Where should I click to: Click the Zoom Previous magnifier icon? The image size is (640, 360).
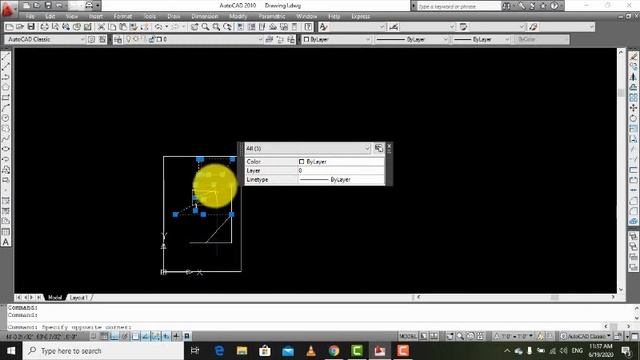[x=227, y=27]
